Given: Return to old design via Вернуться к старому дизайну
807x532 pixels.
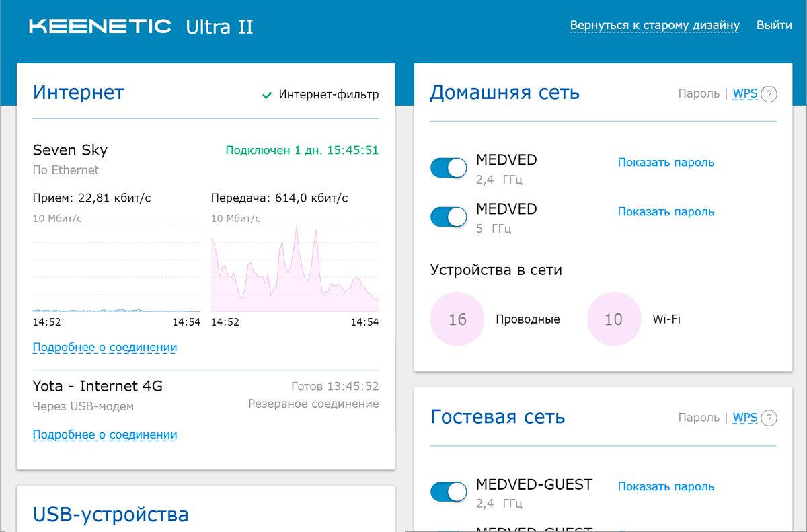Looking at the screenshot, I should click(x=654, y=26).
